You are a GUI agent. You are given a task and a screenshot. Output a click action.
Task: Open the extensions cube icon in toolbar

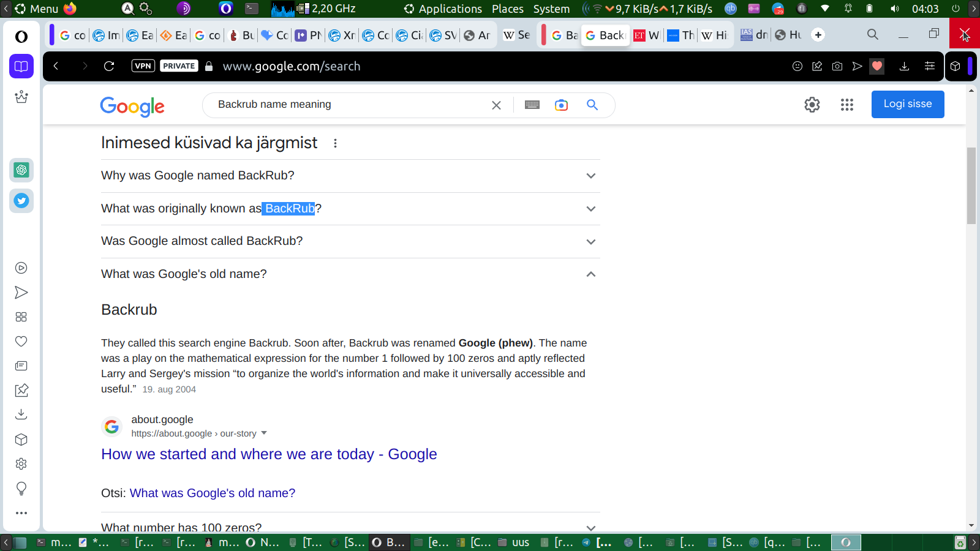pyautogui.click(x=956, y=66)
